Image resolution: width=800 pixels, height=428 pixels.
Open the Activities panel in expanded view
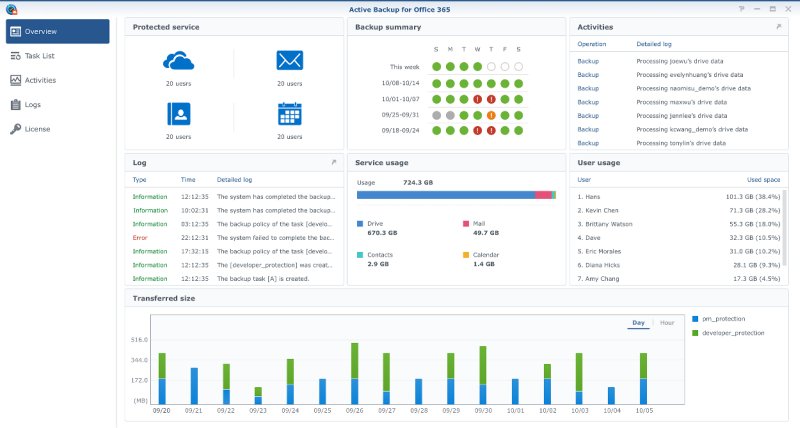[778, 27]
